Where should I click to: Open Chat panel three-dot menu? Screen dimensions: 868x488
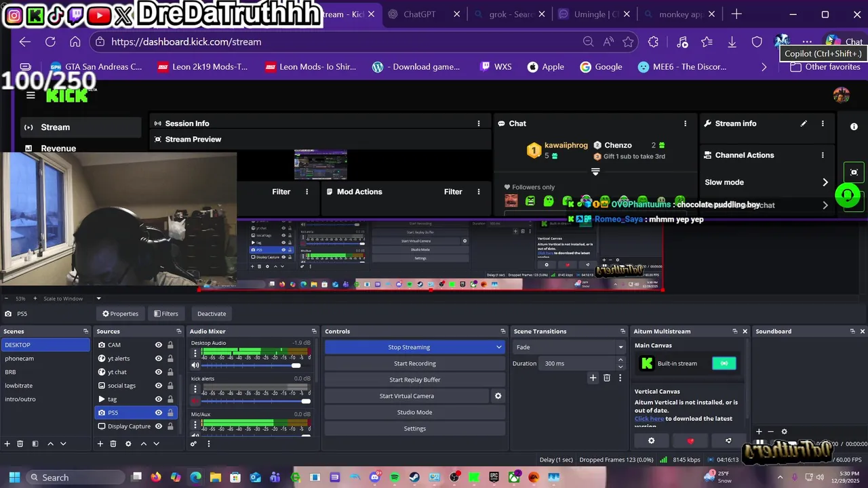(x=685, y=123)
